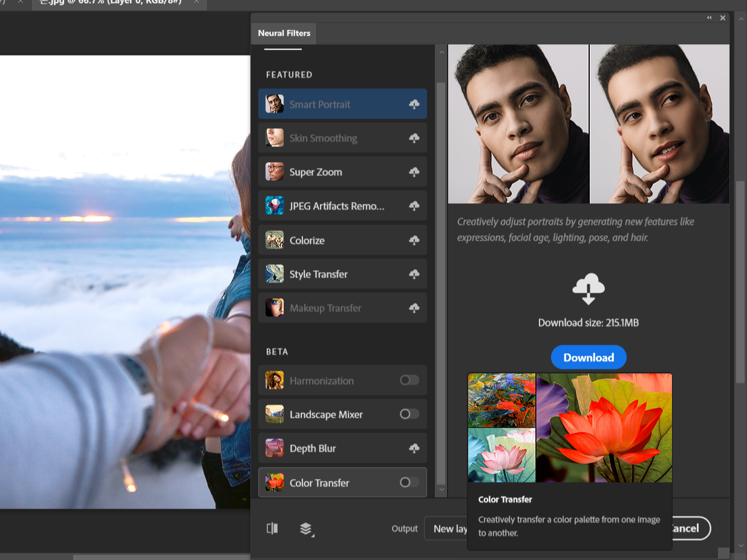Image resolution: width=747 pixels, height=560 pixels.
Task: Download Colorize via its cloud icon
Action: click(414, 241)
